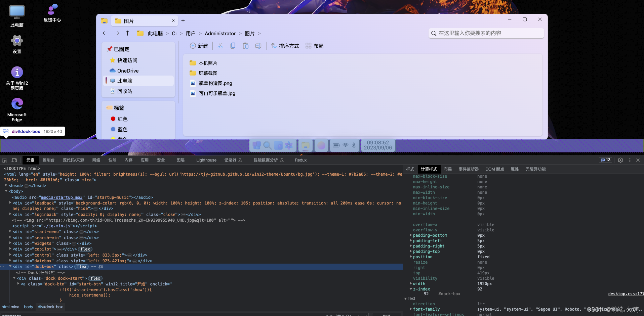Switch to 样式 styles tab
644x316 pixels.
click(x=410, y=169)
